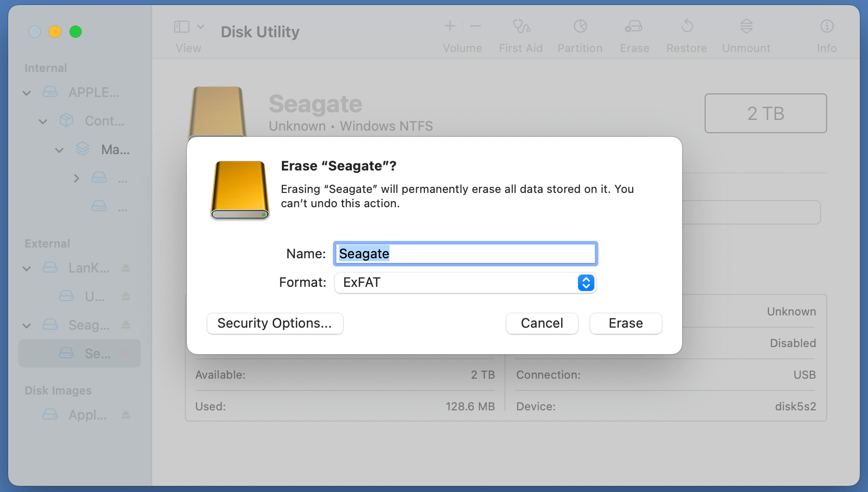This screenshot has width=868, height=492.
Task: Add a volume with the plus icon
Action: 449,26
